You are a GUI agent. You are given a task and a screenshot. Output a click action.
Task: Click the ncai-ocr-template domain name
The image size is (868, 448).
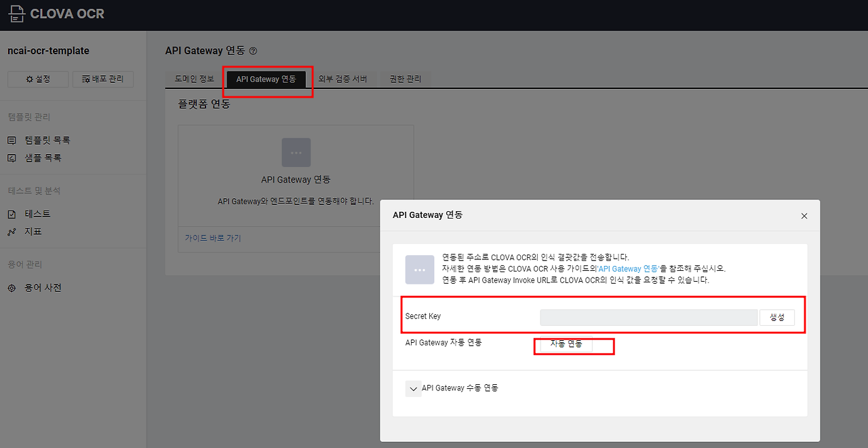coord(48,51)
